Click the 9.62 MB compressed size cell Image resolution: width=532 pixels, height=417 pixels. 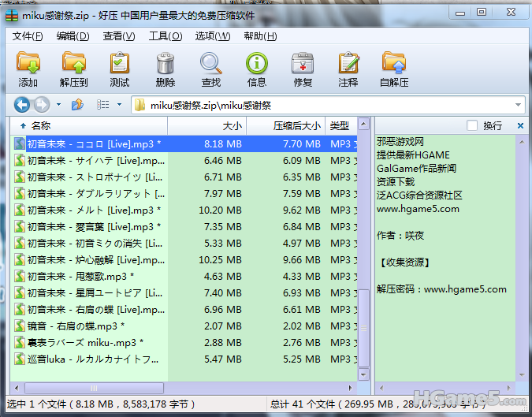pos(302,210)
